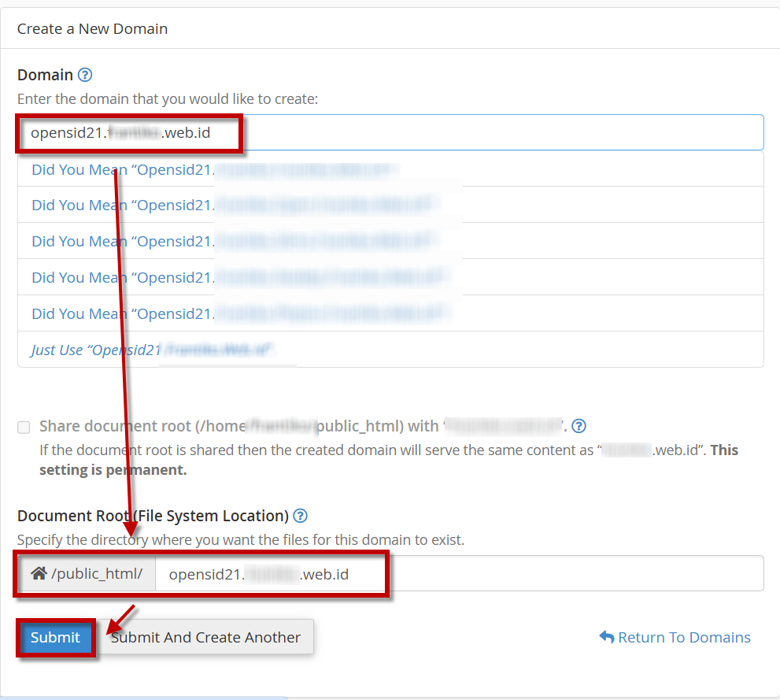This screenshot has height=700, width=780.
Task: Click the back-arrow icon before Return To Domains
Action: 606,637
